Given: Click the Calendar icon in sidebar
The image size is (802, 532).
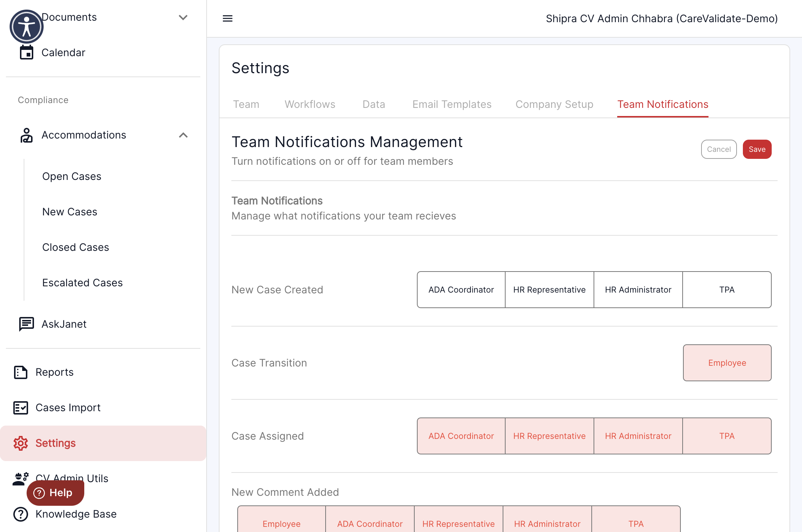Looking at the screenshot, I should [x=26, y=52].
